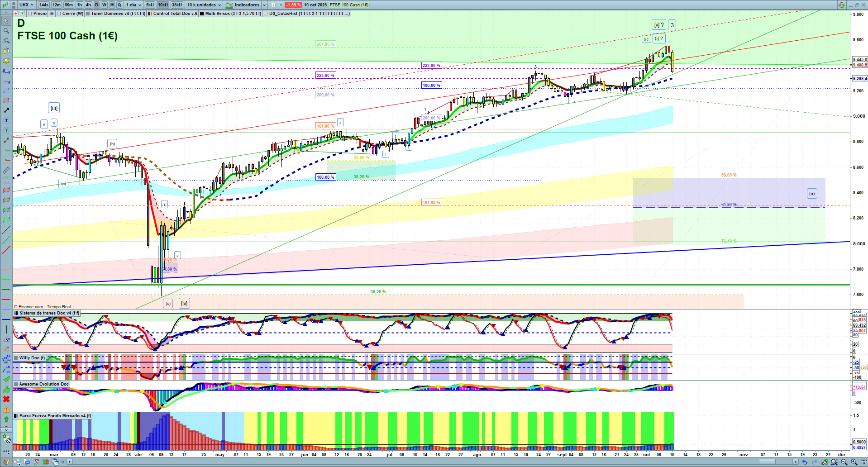Select the ruler measuring tool

point(6,170)
